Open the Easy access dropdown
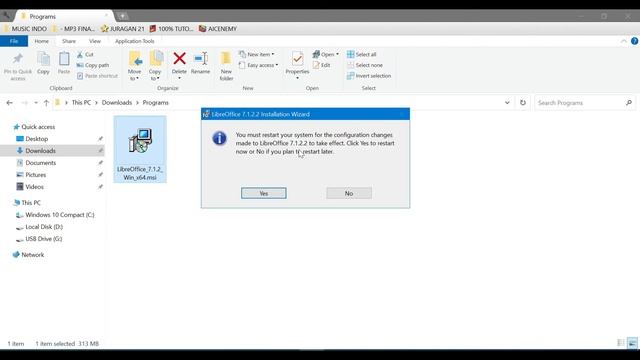Image resolution: width=640 pixels, height=360 pixels. [258, 65]
